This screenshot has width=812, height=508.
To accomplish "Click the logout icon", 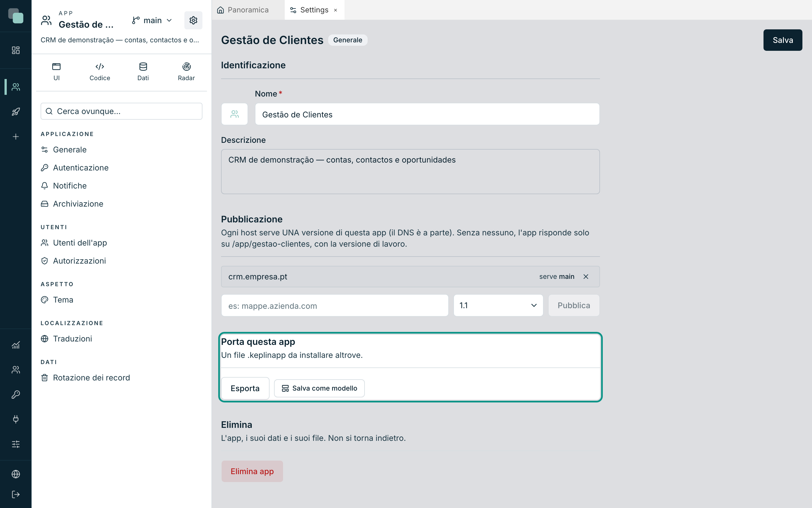I will (x=16, y=494).
